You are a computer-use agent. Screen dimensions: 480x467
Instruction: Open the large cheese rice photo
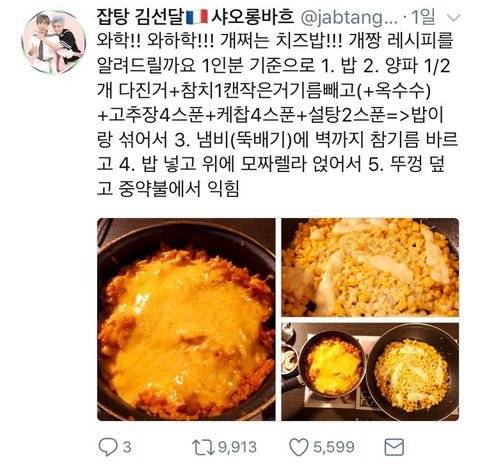pyautogui.click(x=186, y=319)
